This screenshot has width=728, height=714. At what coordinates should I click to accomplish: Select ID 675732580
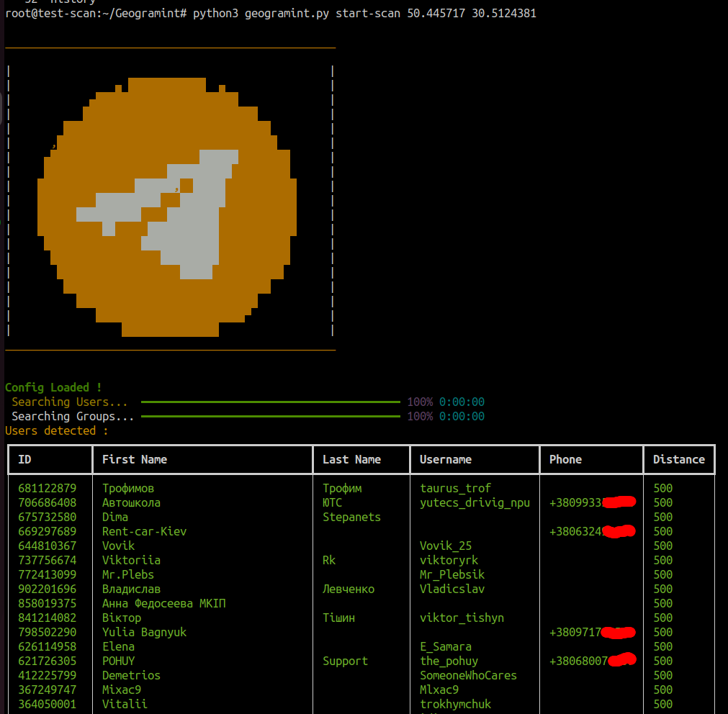pyautogui.click(x=48, y=517)
